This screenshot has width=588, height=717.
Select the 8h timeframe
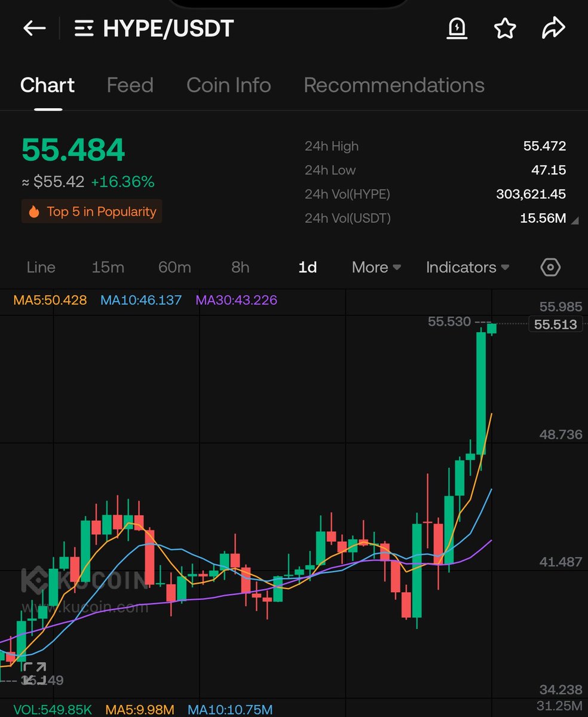(240, 267)
